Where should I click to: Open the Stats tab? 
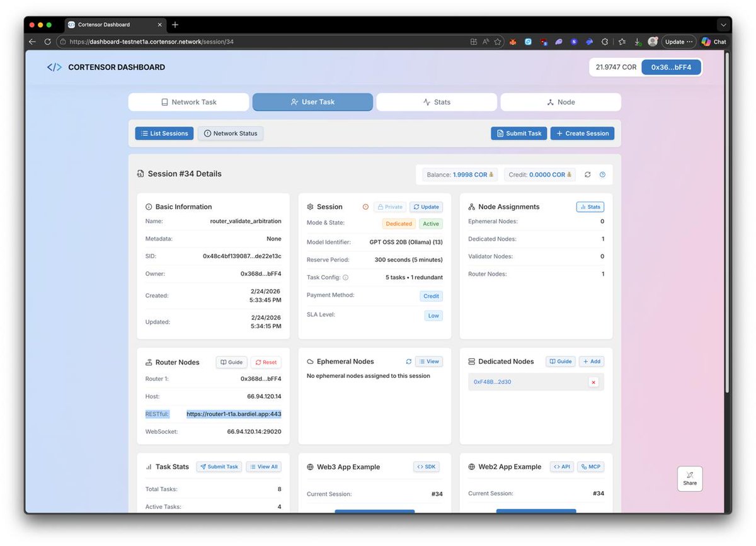437,102
